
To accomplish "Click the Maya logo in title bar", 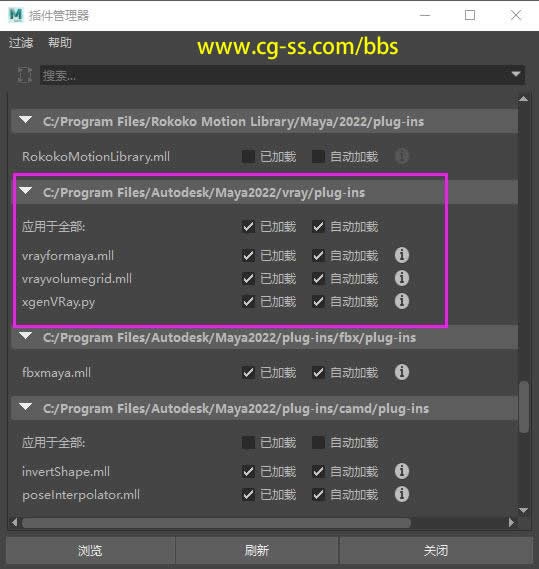I will 16,15.
